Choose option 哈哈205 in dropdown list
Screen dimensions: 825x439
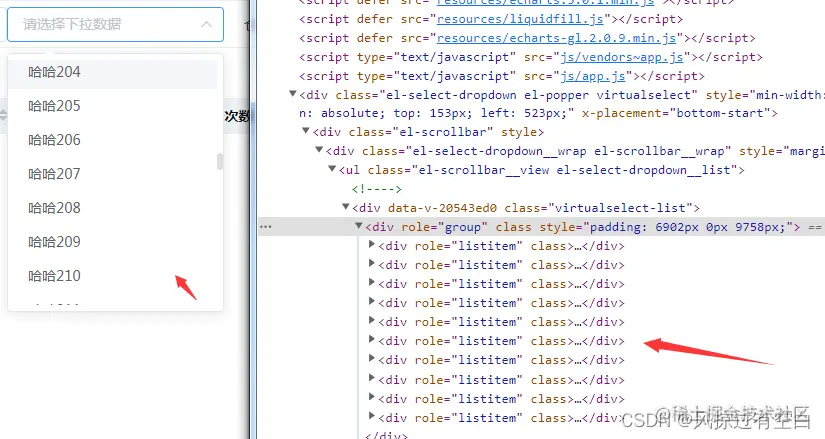[x=113, y=106]
